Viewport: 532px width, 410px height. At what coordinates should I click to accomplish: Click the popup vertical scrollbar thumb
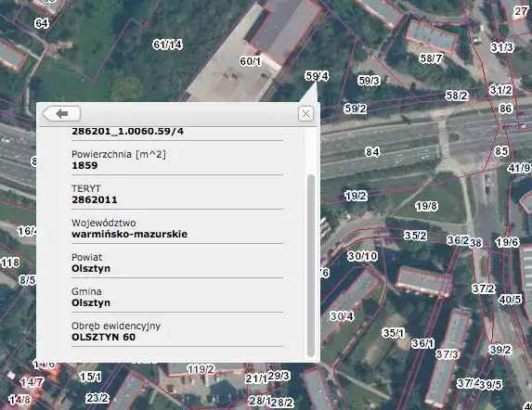[x=311, y=265]
